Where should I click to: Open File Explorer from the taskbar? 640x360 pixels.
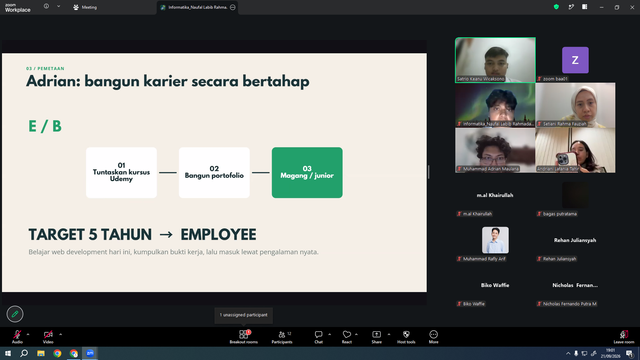coord(41,353)
